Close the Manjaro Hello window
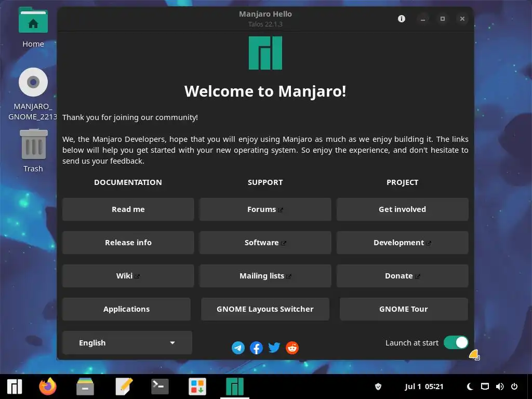Viewport: 532px width, 399px height. (462, 19)
